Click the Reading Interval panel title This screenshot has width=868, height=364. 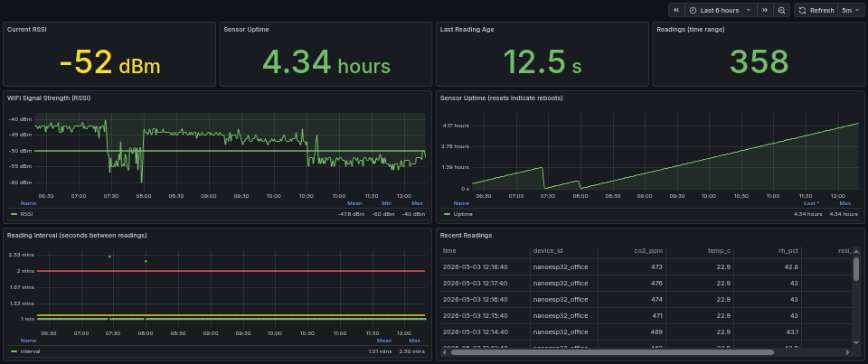click(x=77, y=235)
